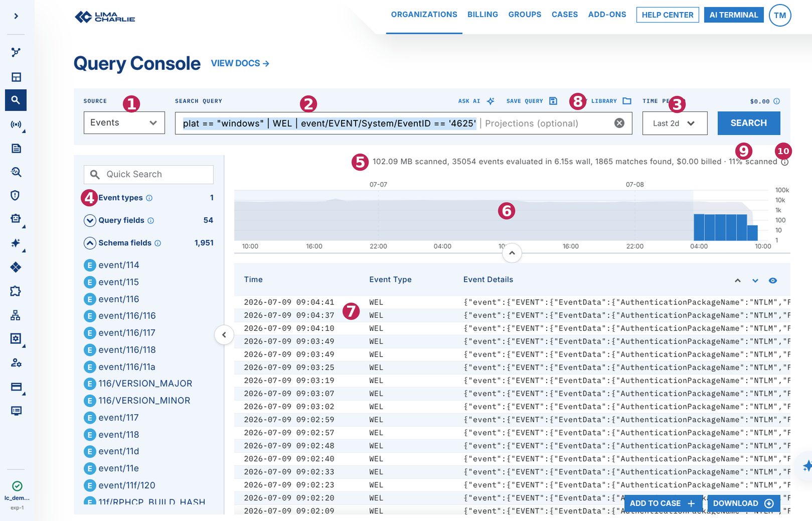
Task: Jump to next result with down arrow
Action: click(x=755, y=281)
